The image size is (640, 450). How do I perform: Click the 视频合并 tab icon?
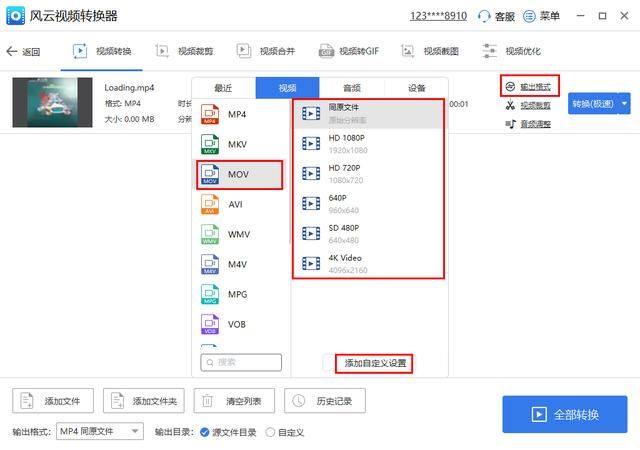coord(244,51)
